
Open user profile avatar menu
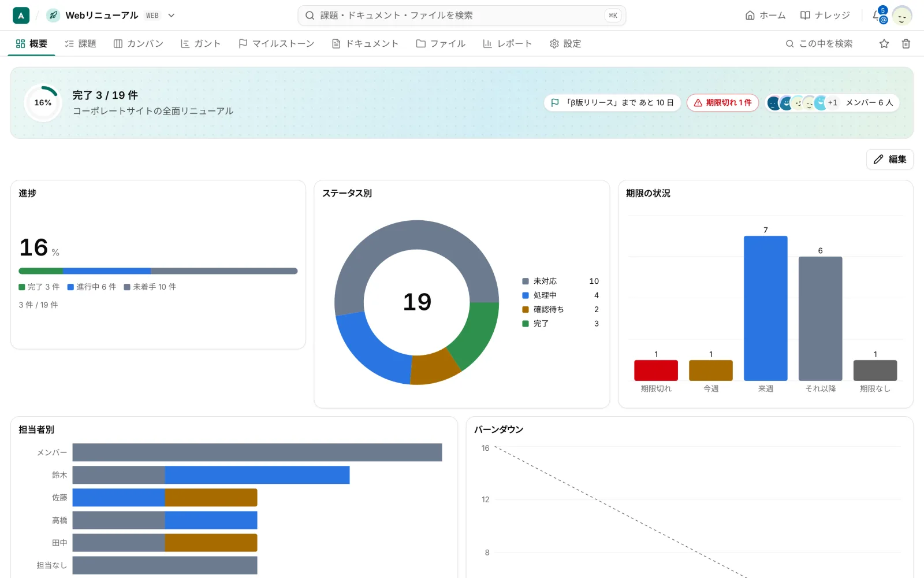click(901, 16)
